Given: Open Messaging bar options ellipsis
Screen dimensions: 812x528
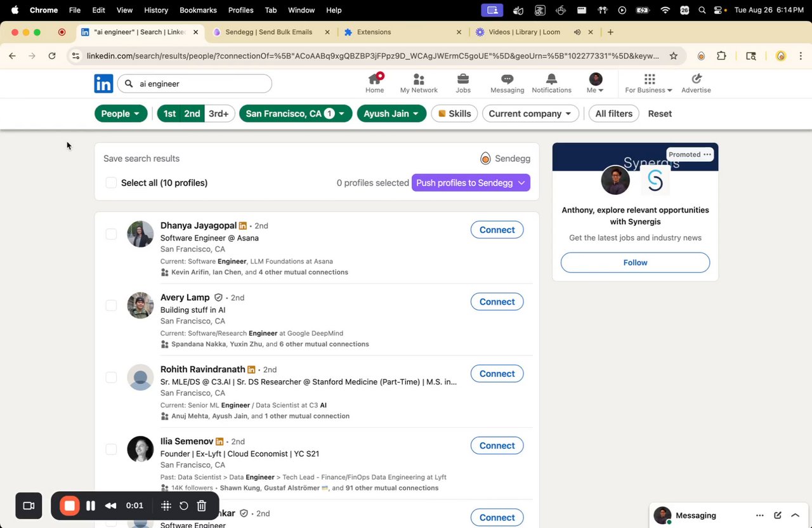Looking at the screenshot, I should (759, 515).
